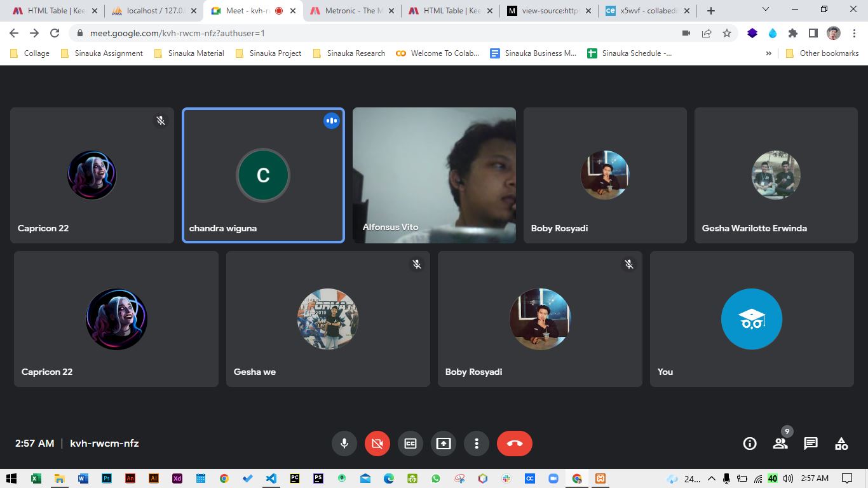Screen dimensions: 868x488
Task: Open the Activities panel
Action: click(841, 444)
